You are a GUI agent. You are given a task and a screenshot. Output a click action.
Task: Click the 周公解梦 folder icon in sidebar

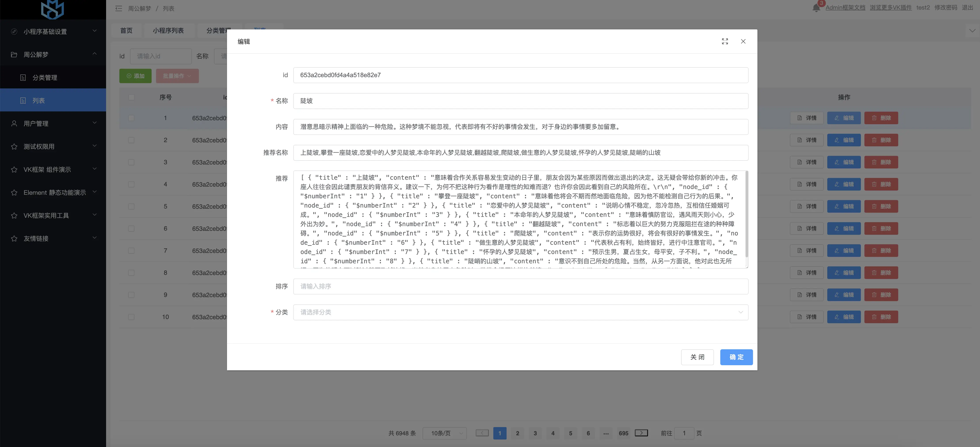tap(14, 55)
